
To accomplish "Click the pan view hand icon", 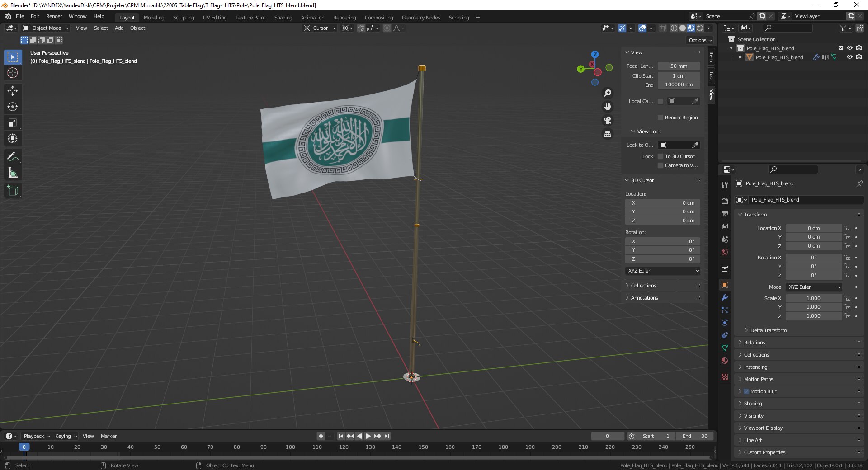I will (x=608, y=107).
